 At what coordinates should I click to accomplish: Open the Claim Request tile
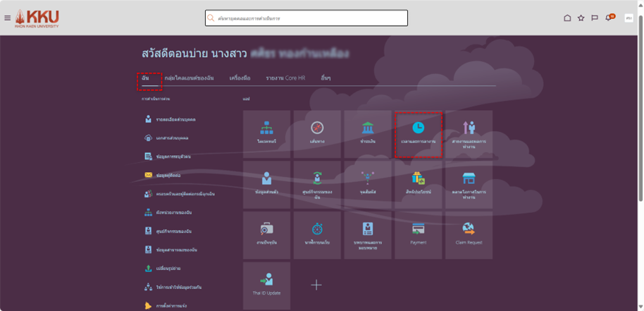pyautogui.click(x=469, y=235)
